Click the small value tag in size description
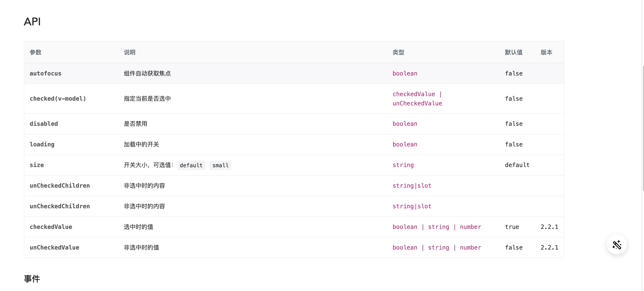The height and width of the screenshot is (291, 644). (x=220, y=165)
